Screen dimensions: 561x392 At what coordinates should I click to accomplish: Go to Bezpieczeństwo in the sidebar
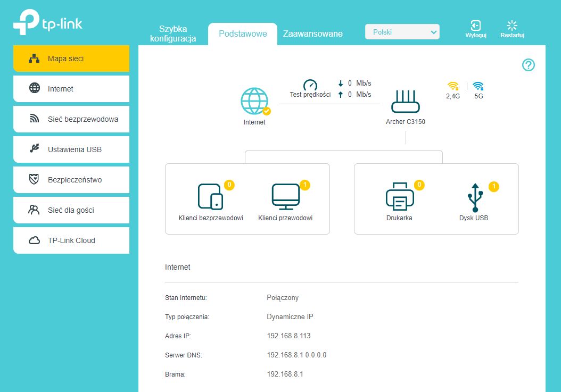click(71, 180)
